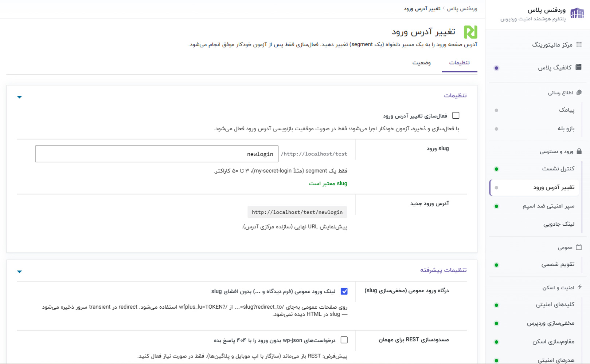Collapse the تنظیمات پیشرفته panel arrow

click(x=19, y=272)
